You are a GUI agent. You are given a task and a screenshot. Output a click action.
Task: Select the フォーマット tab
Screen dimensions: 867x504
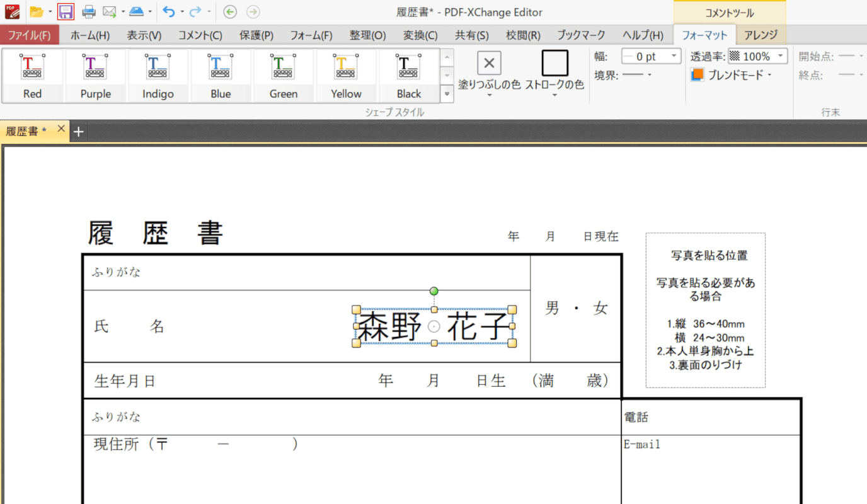coord(704,35)
